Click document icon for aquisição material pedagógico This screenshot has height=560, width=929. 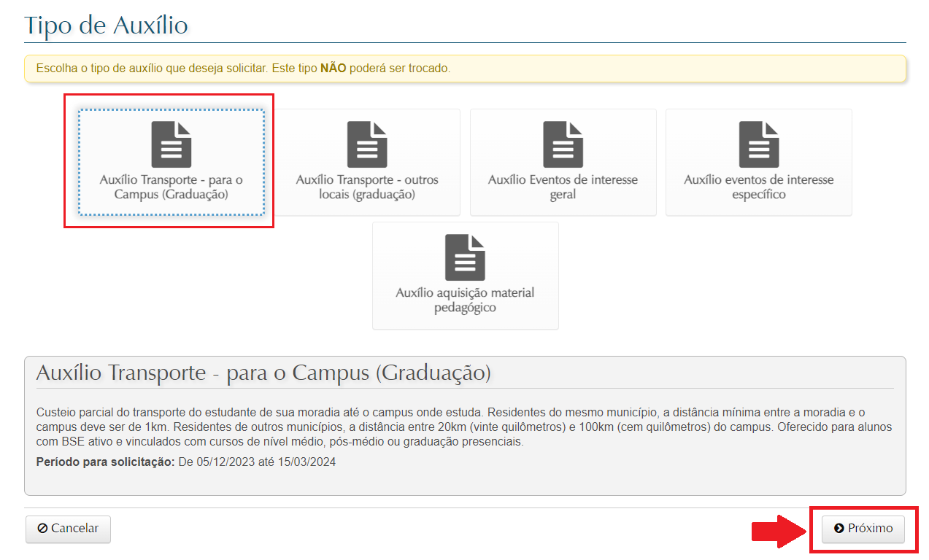465,257
